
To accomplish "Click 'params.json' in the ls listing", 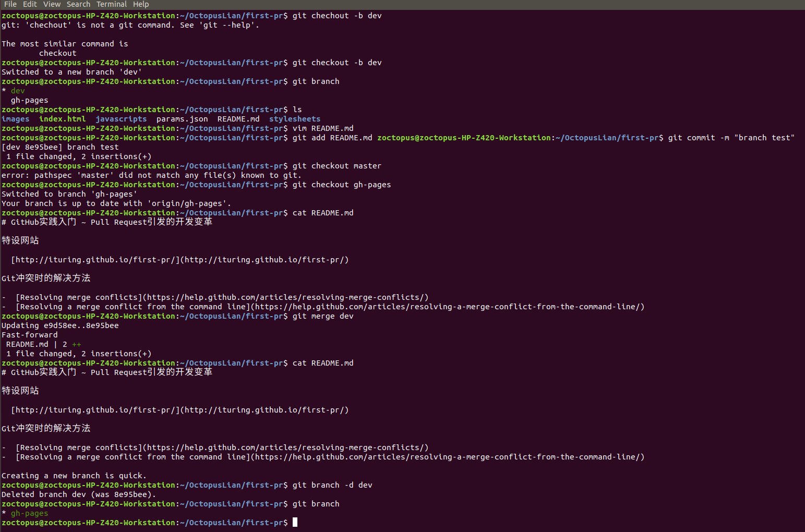I will pyautogui.click(x=182, y=119).
